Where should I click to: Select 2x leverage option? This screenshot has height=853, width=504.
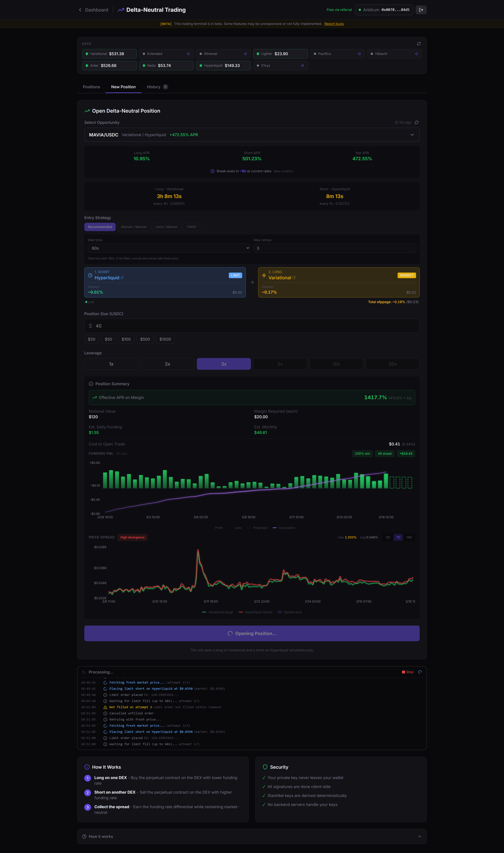(x=167, y=364)
